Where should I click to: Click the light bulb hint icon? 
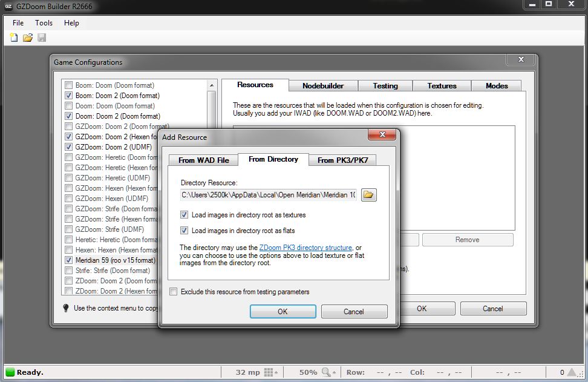click(65, 308)
